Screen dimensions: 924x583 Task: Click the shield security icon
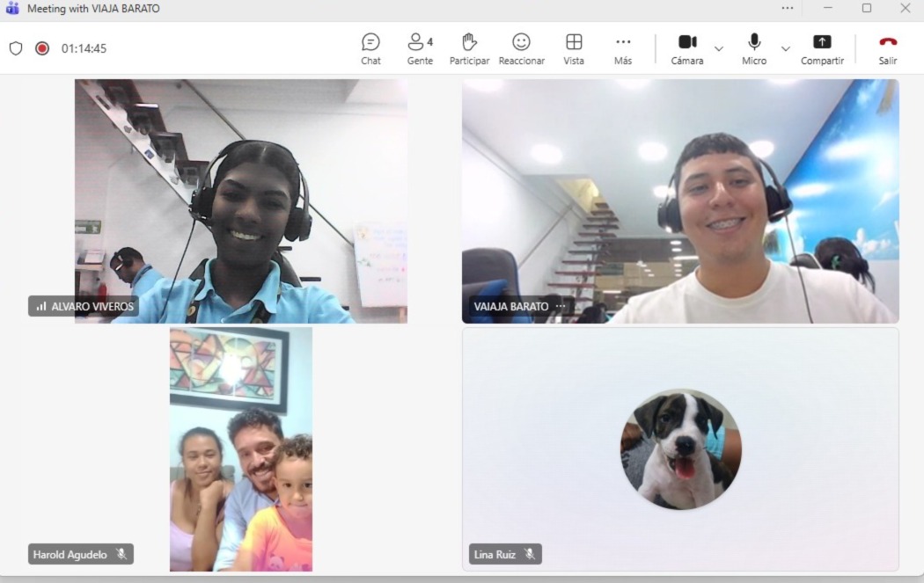[x=16, y=48]
